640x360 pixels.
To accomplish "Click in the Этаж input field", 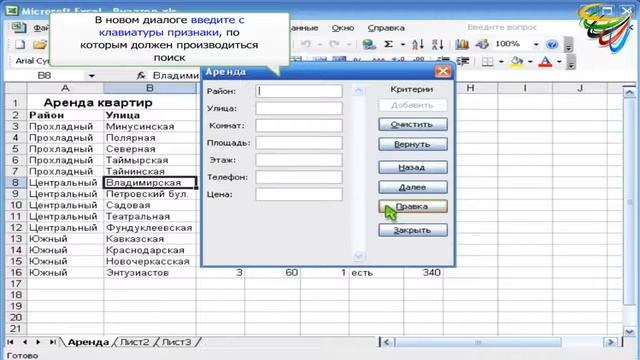I will (x=299, y=160).
